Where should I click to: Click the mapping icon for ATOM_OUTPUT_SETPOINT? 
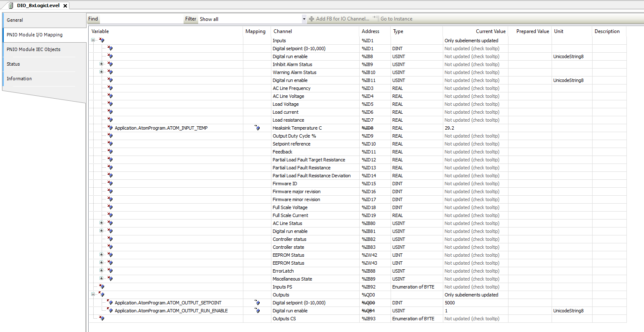click(x=257, y=303)
